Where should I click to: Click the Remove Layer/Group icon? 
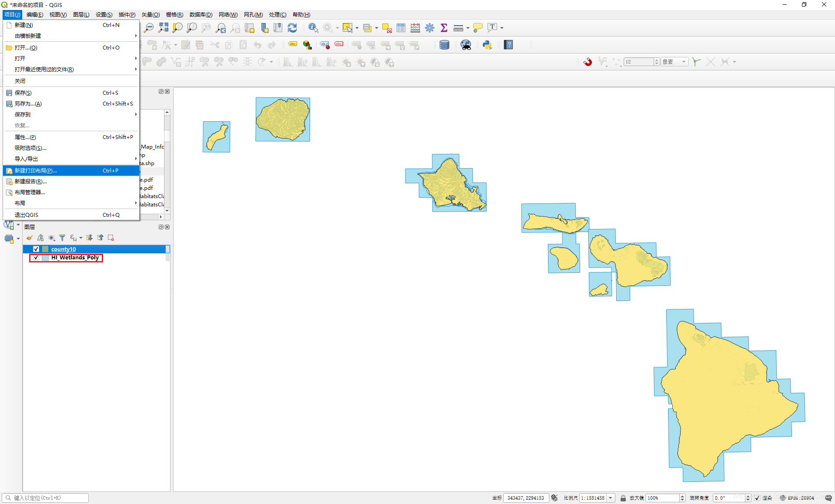click(111, 238)
